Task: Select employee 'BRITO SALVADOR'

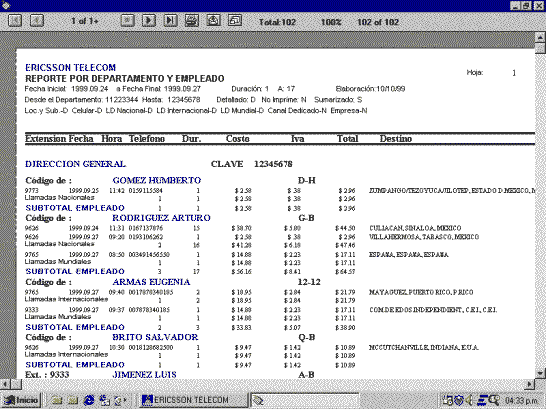Action: [155, 337]
